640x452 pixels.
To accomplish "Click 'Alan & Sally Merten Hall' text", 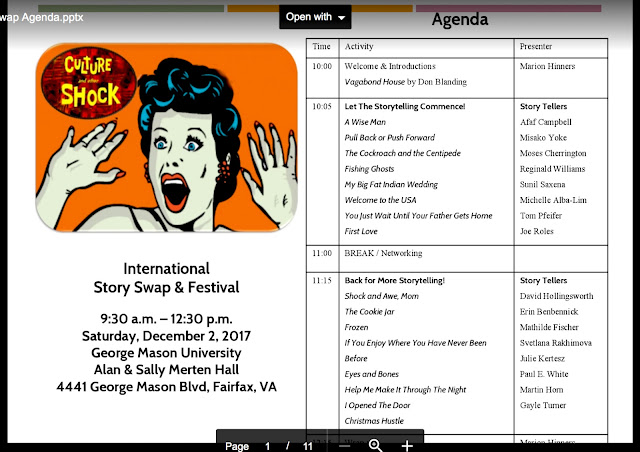I will coord(167,369).
